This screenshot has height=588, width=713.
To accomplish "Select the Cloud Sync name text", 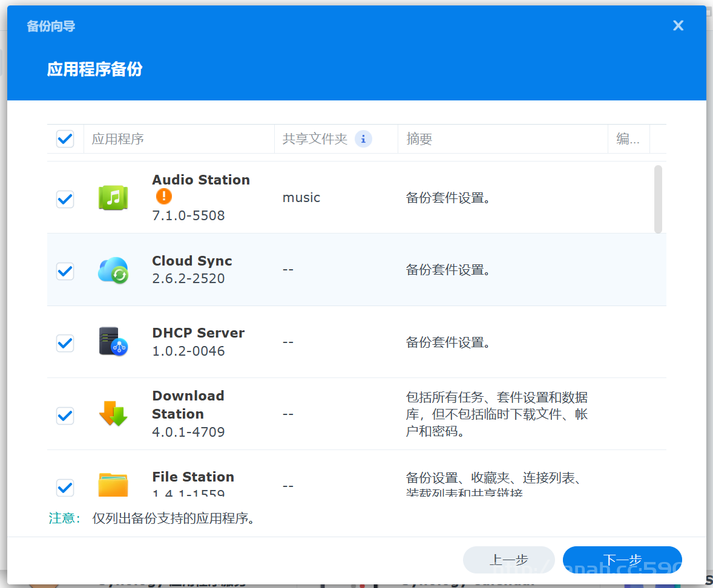I will point(192,261).
